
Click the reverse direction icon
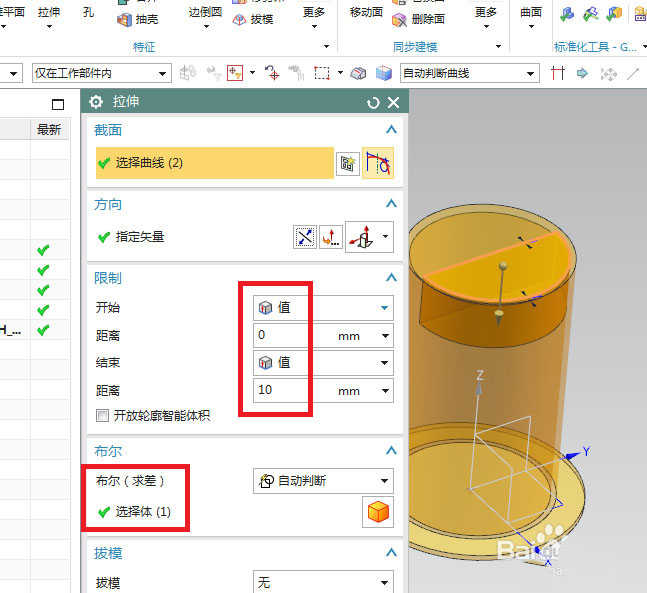pyautogui.click(x=305, y=237)
